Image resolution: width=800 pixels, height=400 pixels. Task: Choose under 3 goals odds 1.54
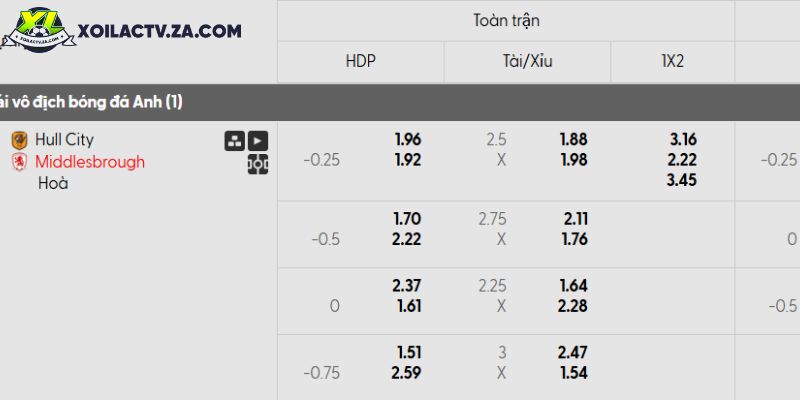pyautogui.click(x=574, y=373)
